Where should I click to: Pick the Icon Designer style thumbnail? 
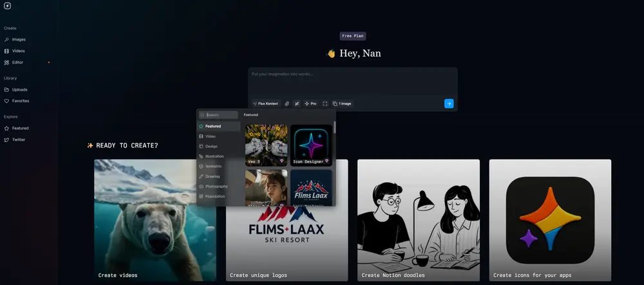click(311, 145)
